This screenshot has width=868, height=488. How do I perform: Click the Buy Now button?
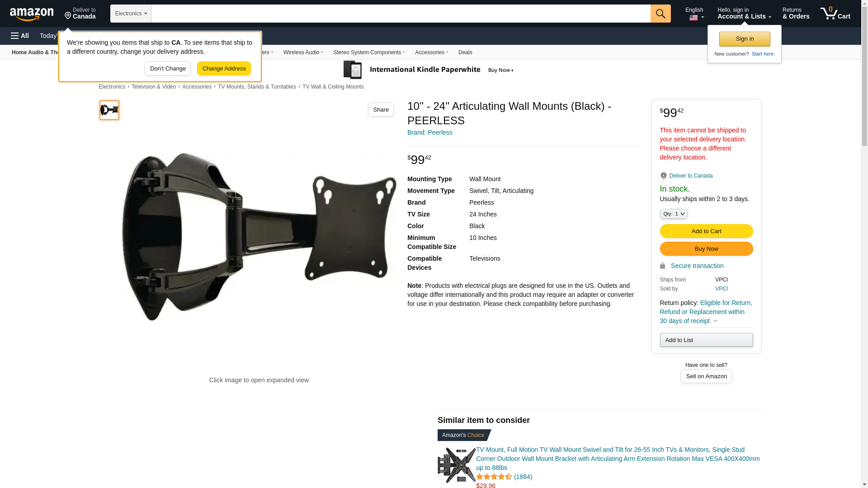click(706, 249)
